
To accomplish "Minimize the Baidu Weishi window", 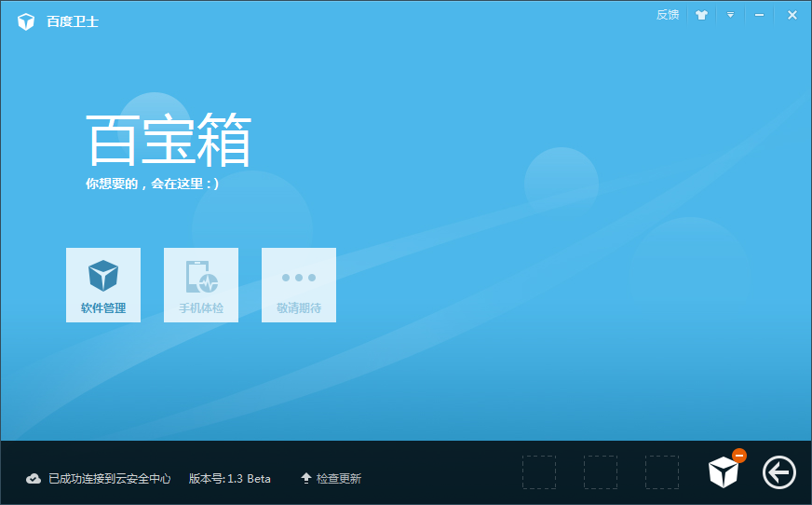I will pos(760,15).
